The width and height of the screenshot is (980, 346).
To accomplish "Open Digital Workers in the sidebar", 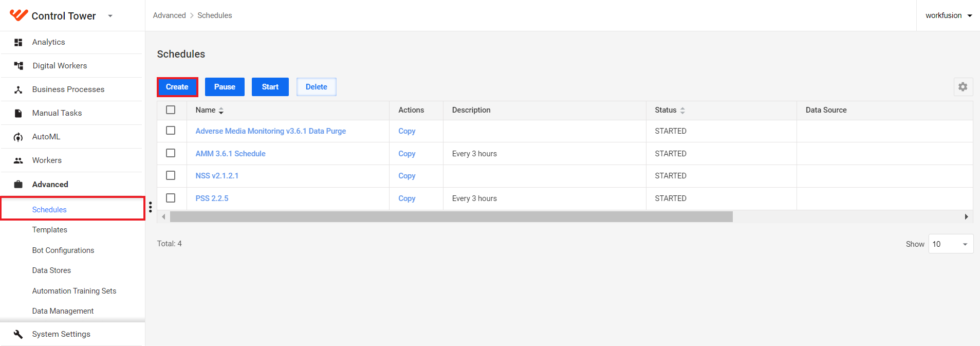I will [60, 66].
